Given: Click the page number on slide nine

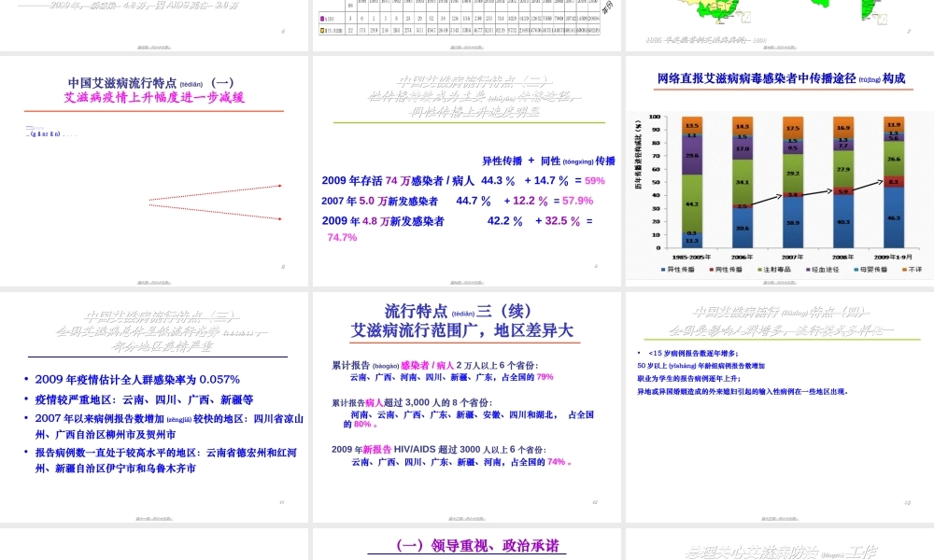Looking at the screenshot, I should tap(283, 266).
